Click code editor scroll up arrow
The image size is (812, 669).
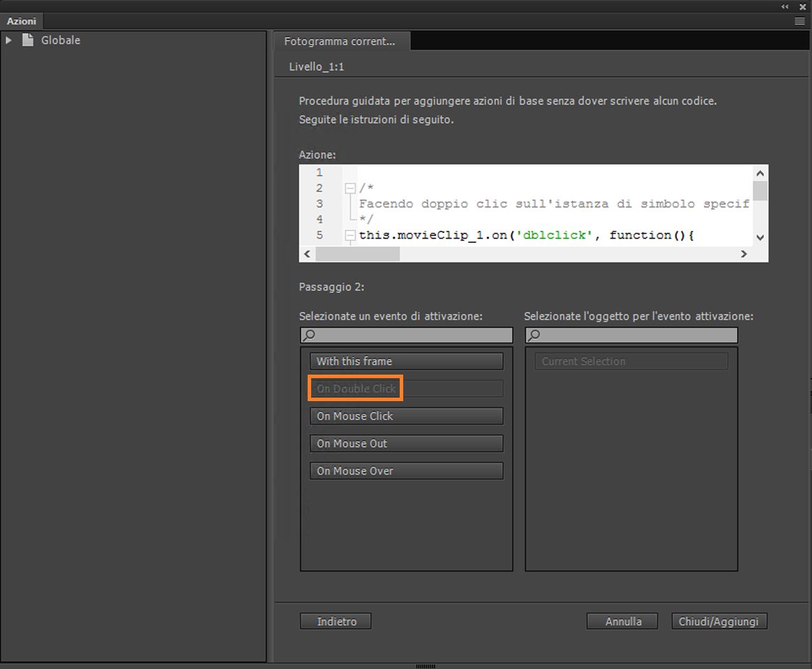pos(760,174)
